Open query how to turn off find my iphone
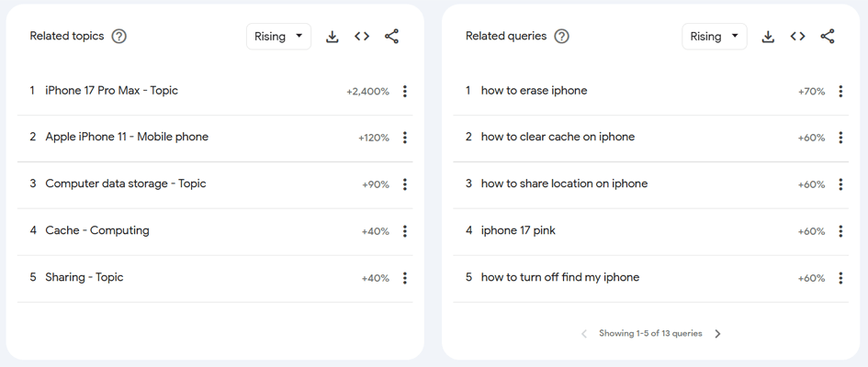 (560, 277)
